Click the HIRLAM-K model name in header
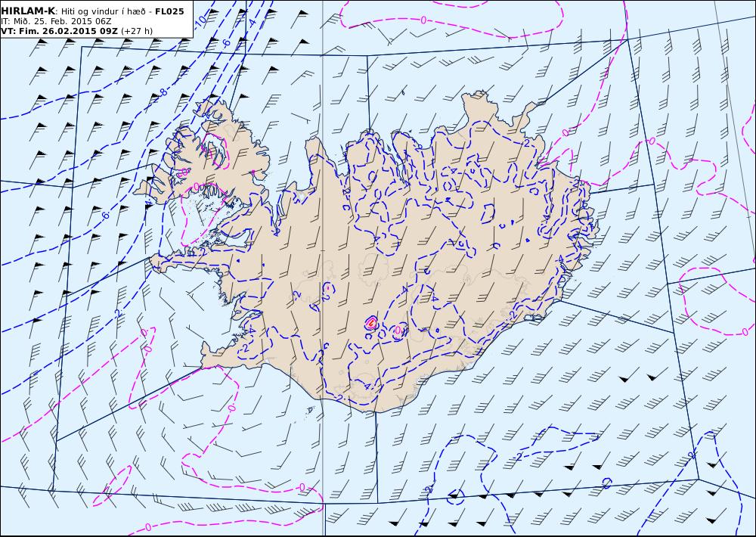 (x=28, y=11)
